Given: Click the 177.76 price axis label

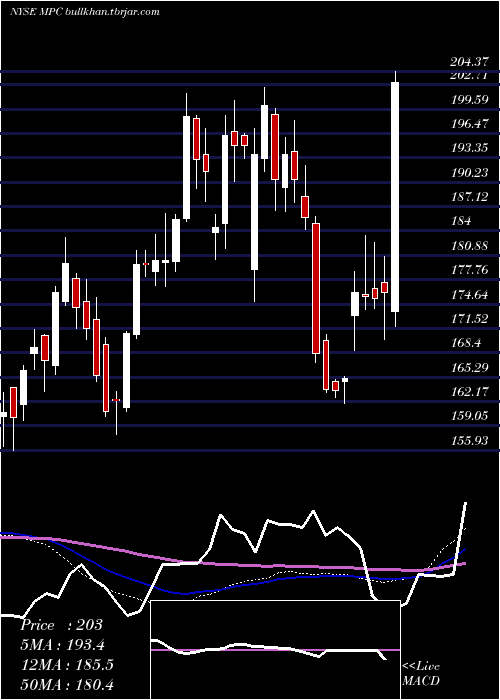Looking at the screenshot, I should [x=469, y=270].
